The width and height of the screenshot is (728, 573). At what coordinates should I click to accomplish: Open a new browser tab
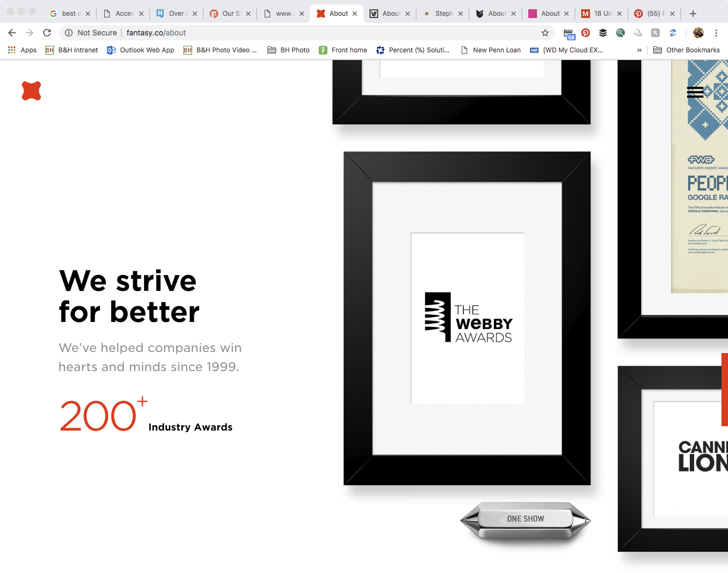(693, 14)
